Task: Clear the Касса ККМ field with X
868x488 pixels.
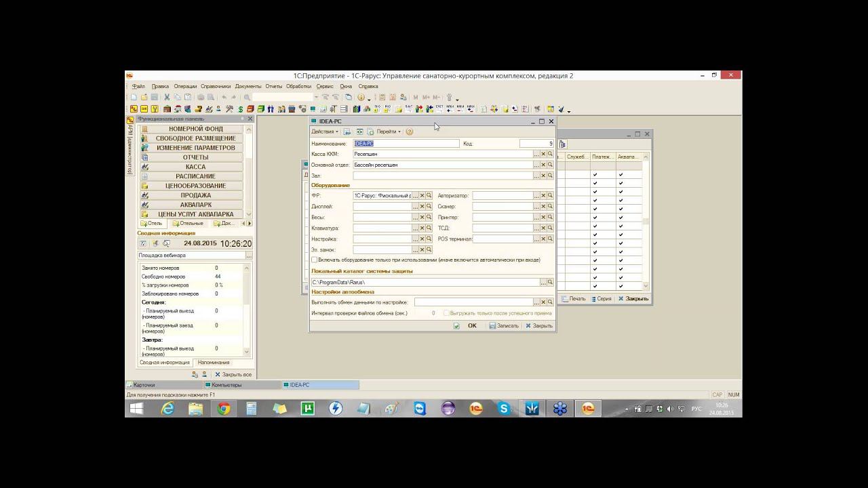Action: click(543, 154)
